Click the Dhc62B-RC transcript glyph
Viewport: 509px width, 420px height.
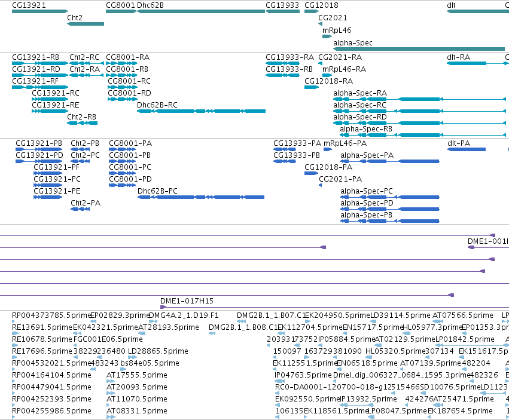(201, 111)
